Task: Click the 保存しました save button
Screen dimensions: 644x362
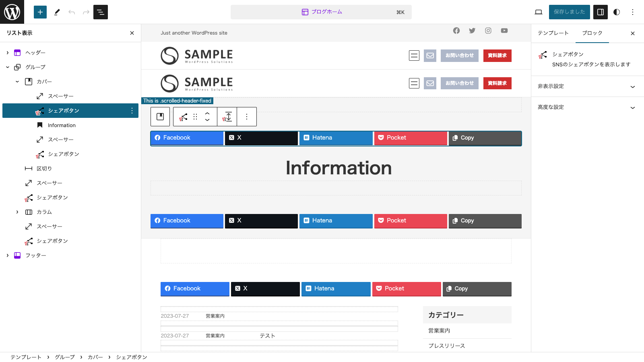Action: (x=570, y=12)
